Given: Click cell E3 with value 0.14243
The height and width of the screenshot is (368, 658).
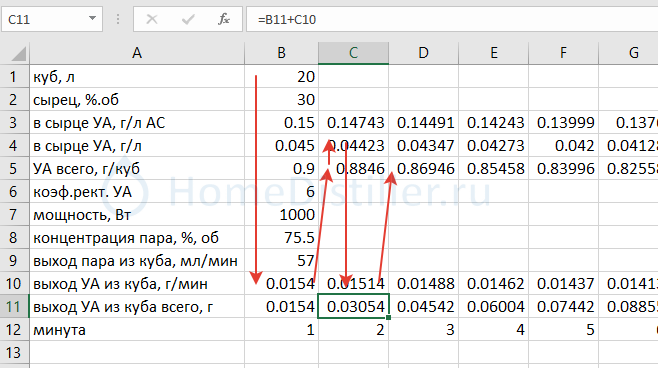Looking at the screenshot, I should (x=494, y=123).
